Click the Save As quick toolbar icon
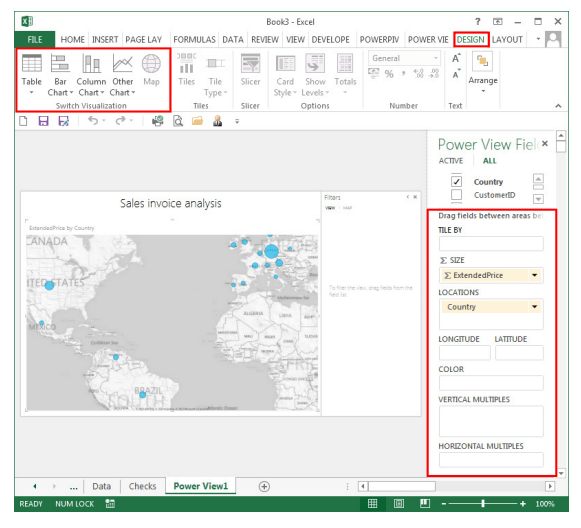Viewport: 581px width, 528px height. (x=63, y=121)
